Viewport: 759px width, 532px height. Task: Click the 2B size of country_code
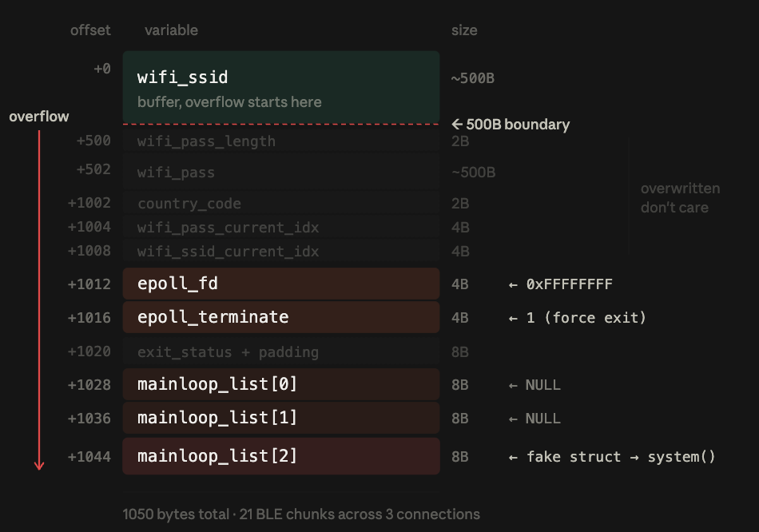(460, 204)
